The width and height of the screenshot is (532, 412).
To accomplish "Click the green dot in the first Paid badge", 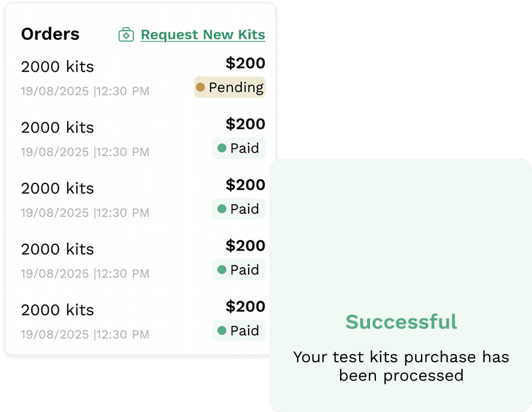I will tap(222, 148).
